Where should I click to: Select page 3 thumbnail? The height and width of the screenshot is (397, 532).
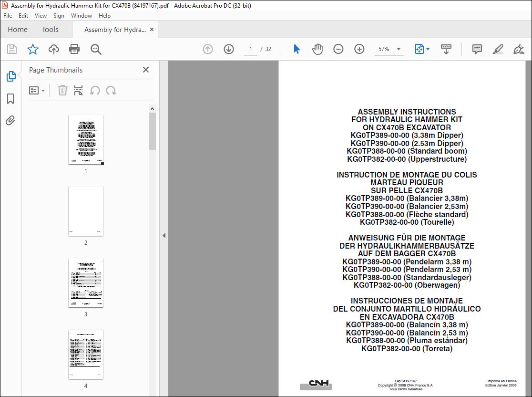pos(86,282)
